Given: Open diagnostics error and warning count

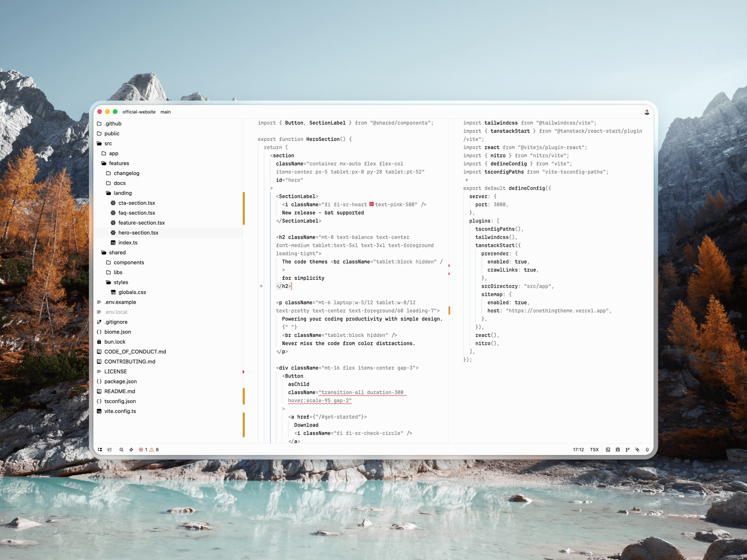Looking at the screenshot, I should pos(149,450).
